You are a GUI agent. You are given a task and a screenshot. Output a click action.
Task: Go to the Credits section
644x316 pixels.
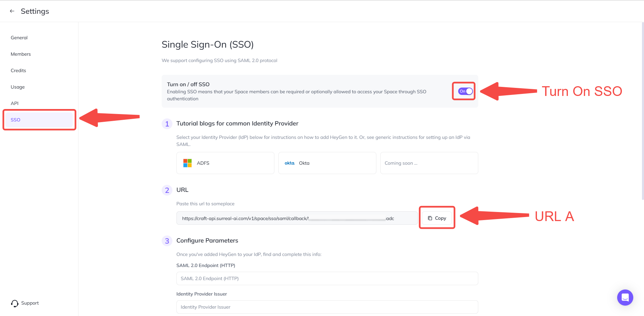[18, 70]
